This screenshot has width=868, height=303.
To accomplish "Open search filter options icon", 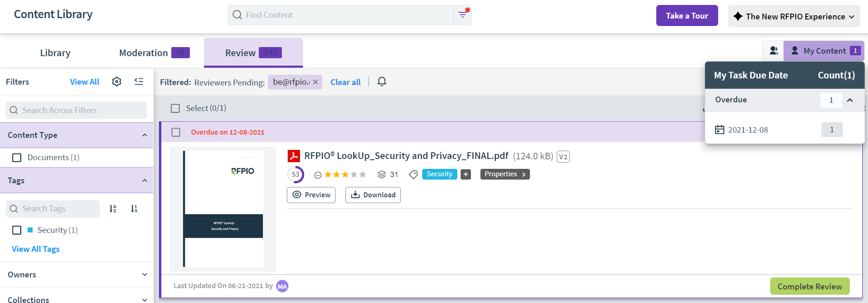I will click(x=463, y=15).
